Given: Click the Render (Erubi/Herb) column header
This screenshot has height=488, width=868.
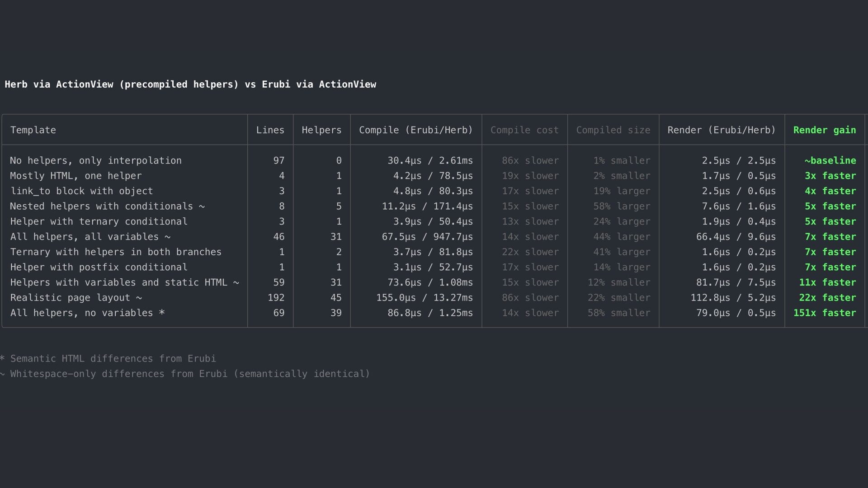Looking at the screenshot, I should click(x=721, y=130).
